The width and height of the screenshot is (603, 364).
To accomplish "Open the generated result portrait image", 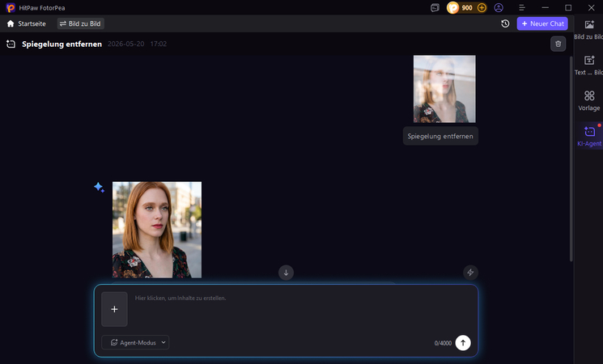I will coord(157,230).
